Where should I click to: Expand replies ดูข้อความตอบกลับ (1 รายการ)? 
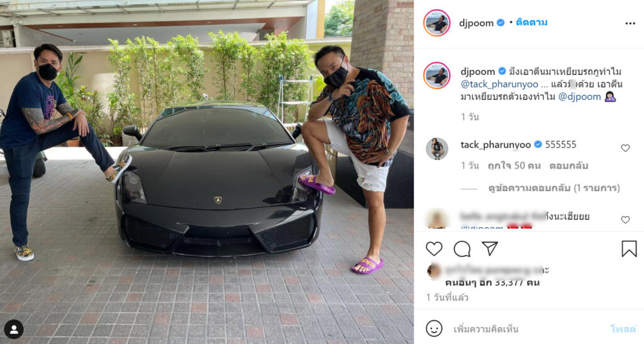(x=554, y=188)
